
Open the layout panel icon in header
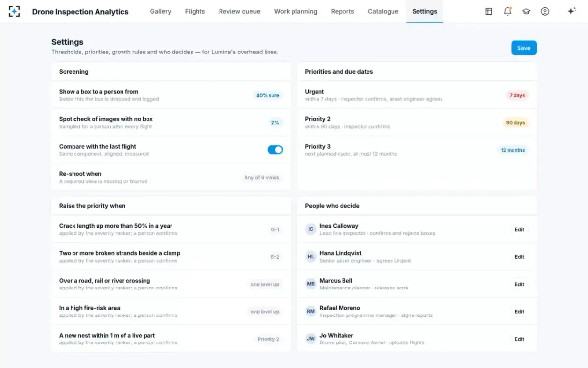[x=489, y=11]
